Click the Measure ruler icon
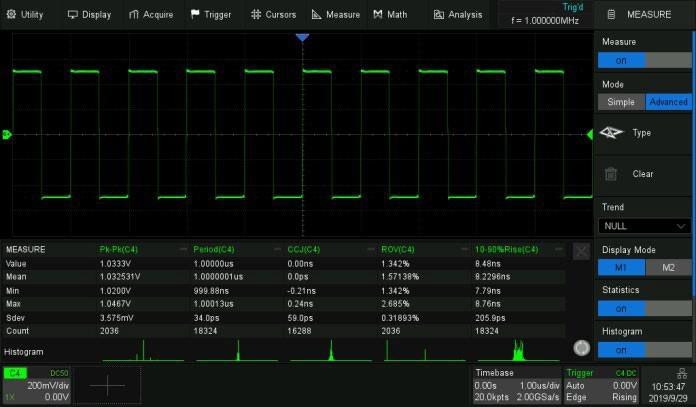Image resolution: width=696 pixels, height=407 pixels. pyautogui.click(x=316, y=15)
